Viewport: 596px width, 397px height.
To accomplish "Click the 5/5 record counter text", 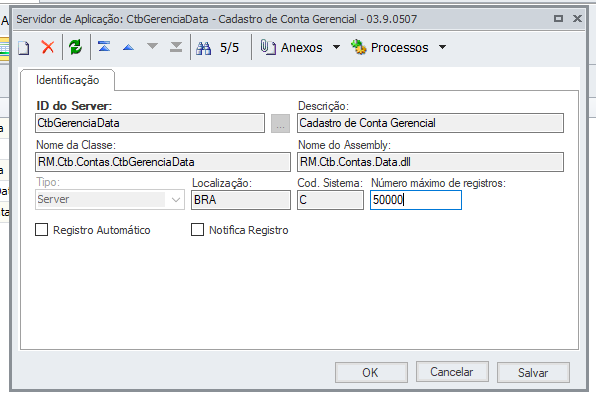I will (x=229, y=48).
